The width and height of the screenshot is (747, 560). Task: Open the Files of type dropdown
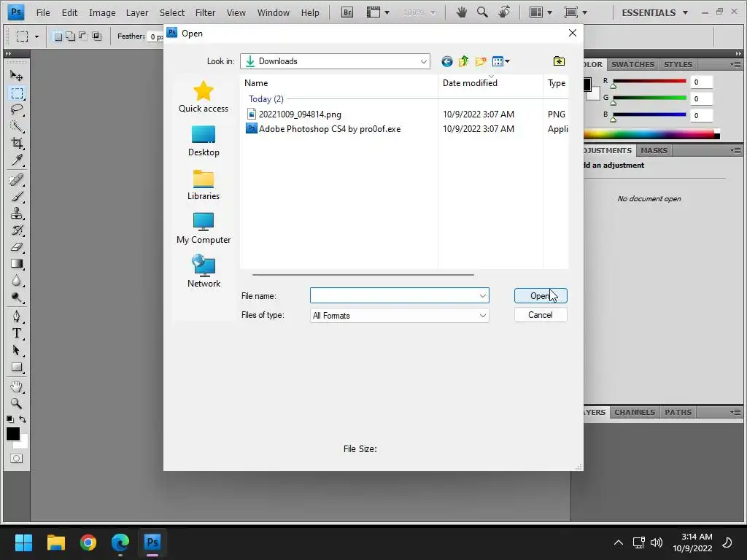click(x=399, y=315)
